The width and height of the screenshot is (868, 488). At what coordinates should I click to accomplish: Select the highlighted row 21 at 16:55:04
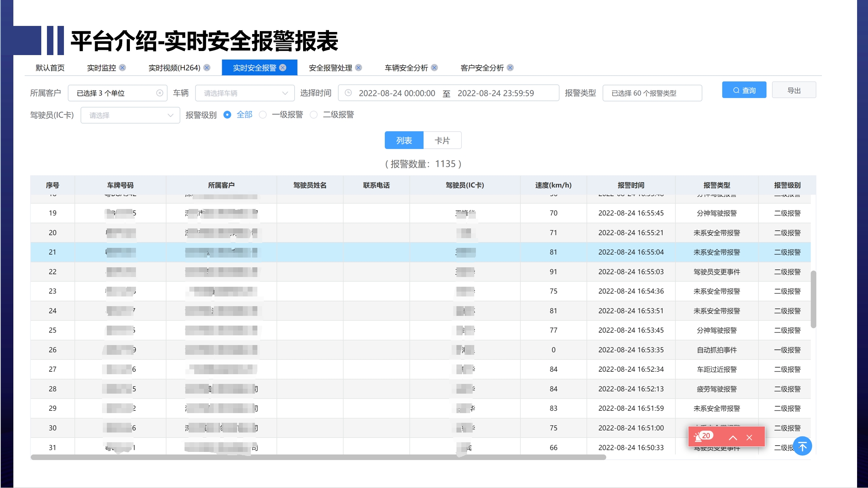click(x=421, y=252)
